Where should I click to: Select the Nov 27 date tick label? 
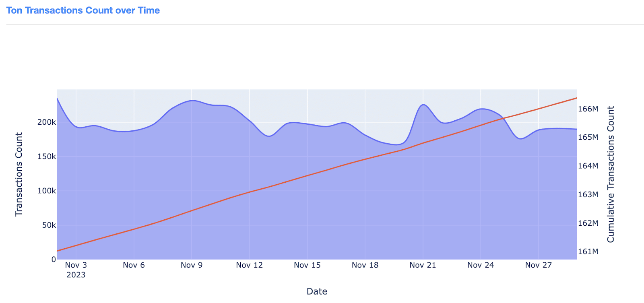pyautogui.click(x=538, y=265)
